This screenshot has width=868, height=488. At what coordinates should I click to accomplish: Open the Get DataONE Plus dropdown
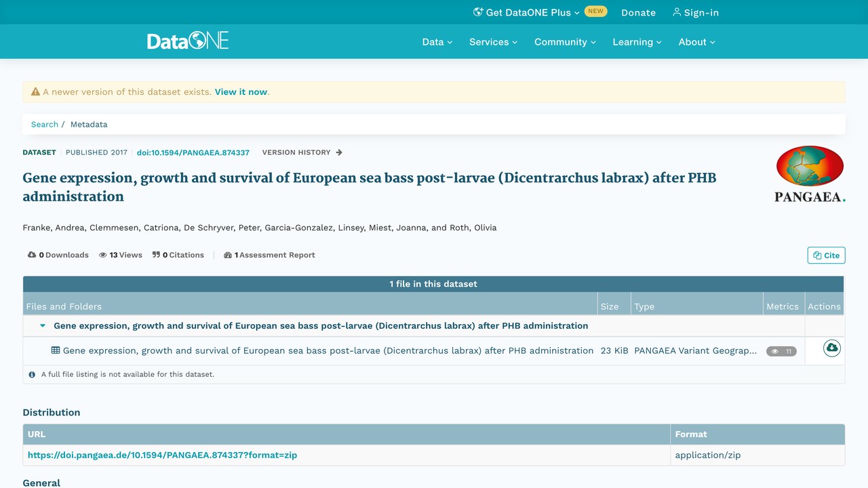(527, 12)
